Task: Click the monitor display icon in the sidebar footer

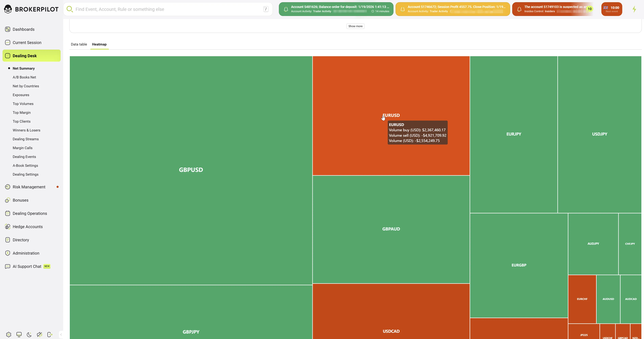Action: pos(19,335)
